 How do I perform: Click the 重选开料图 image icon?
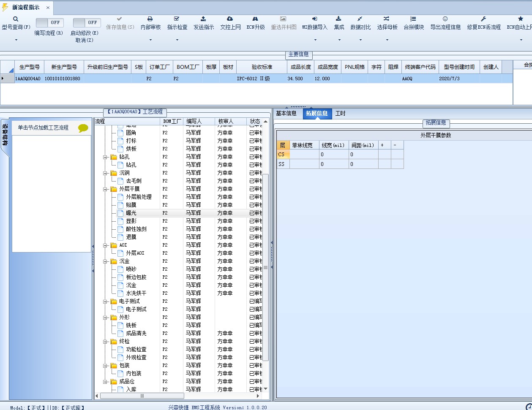point(283,19)
